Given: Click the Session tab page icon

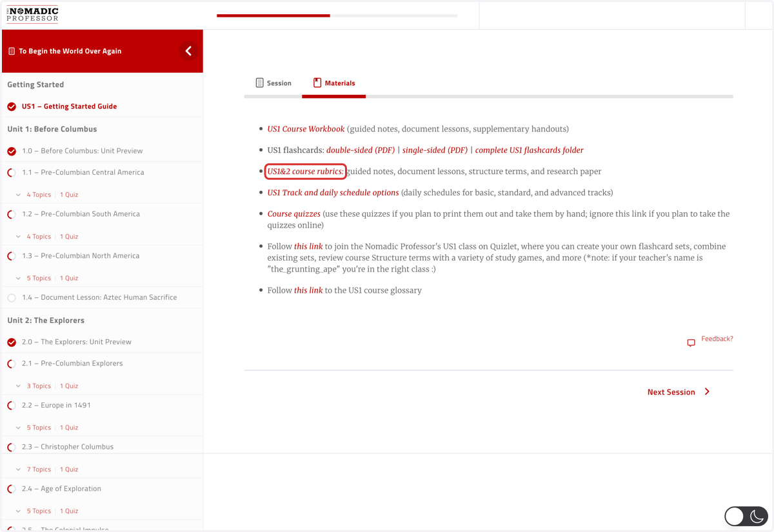Looking at the screenshot, I should click(x=259, y=83).
